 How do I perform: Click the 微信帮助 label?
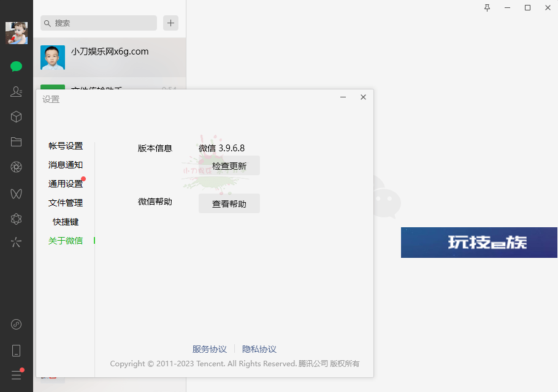[155, 202]
